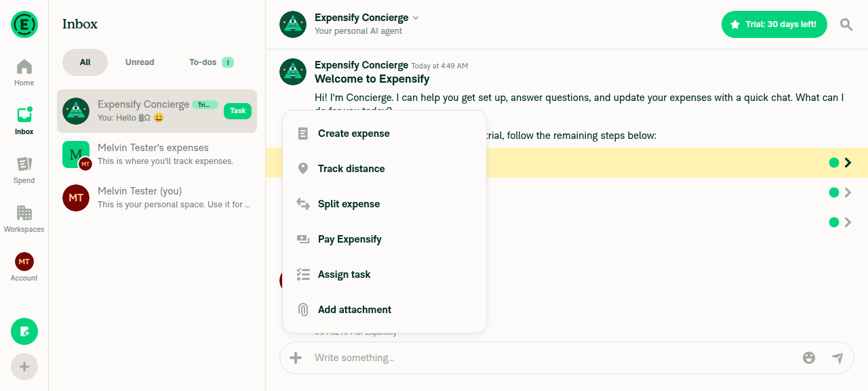Click the Concierge avatar in the chat header

click(293, 24)
